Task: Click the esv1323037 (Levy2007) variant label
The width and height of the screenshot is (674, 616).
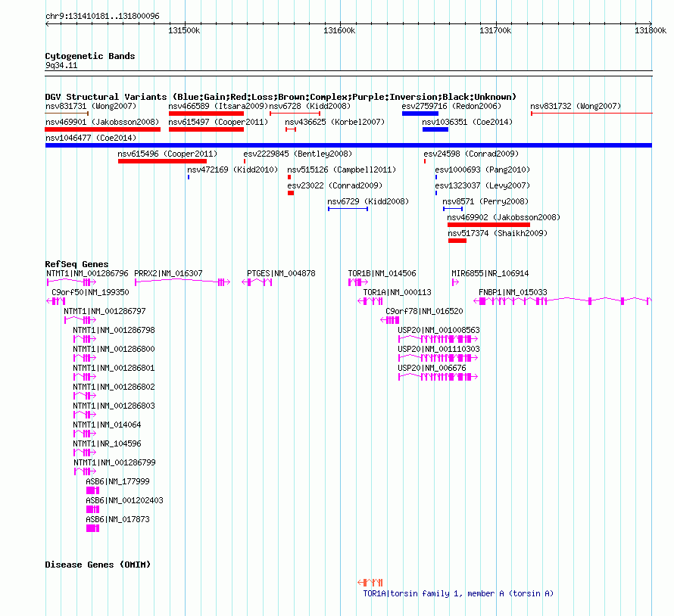Action: point(482,185)
